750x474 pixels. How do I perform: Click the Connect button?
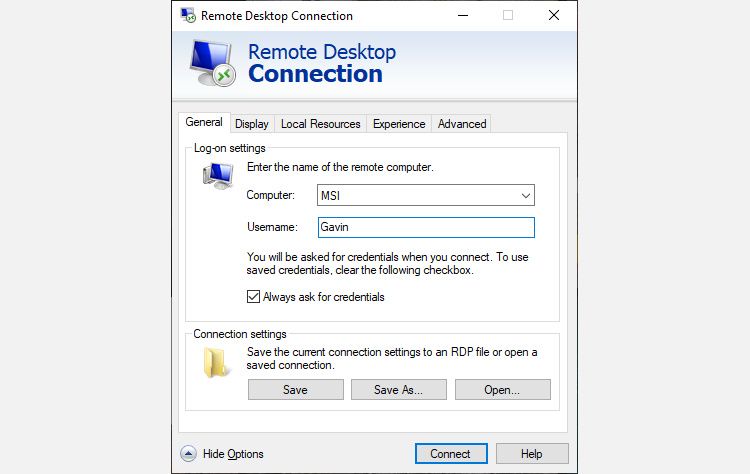pos(451,453)
